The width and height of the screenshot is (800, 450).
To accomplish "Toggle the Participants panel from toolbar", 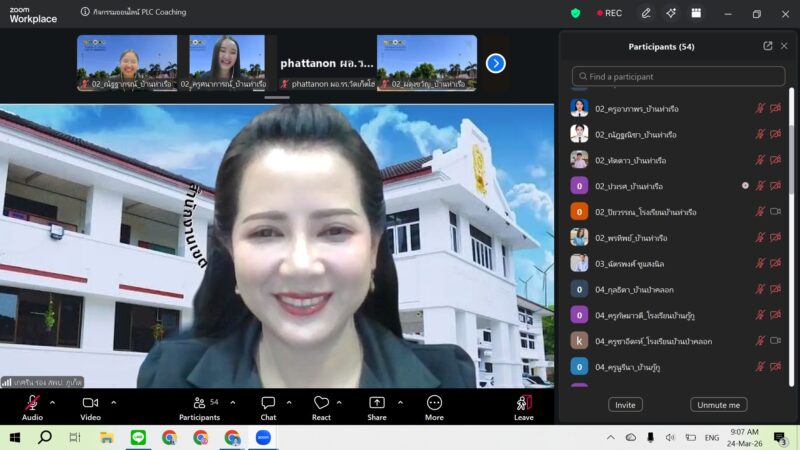I will [x=199, y=407].
